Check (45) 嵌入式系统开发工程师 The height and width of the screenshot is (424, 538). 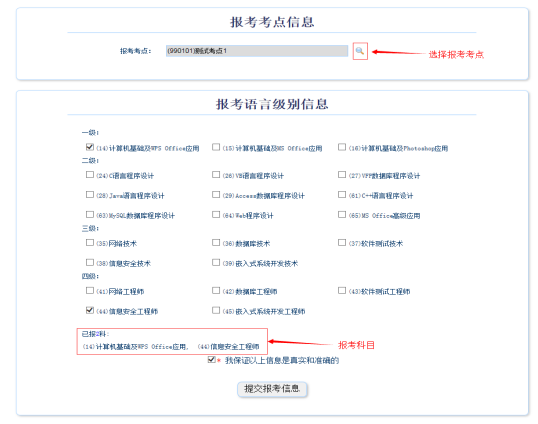(216, 310)
